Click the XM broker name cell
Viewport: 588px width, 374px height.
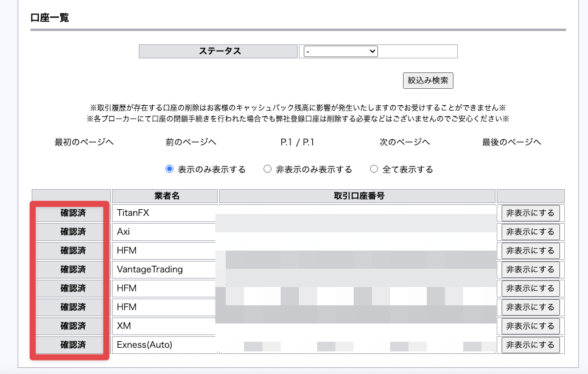point(164,326)
